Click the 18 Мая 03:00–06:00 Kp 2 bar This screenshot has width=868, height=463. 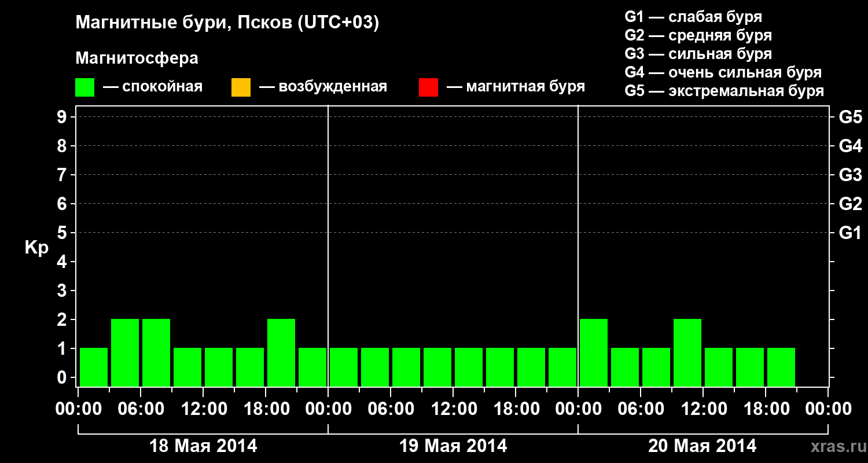point(125,352)
